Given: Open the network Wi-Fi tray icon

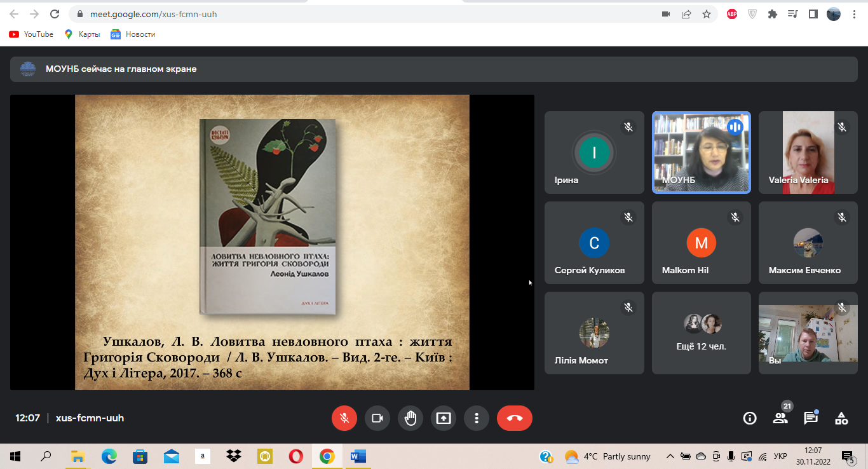Looking at the screenshot, I should coord(763,456).
